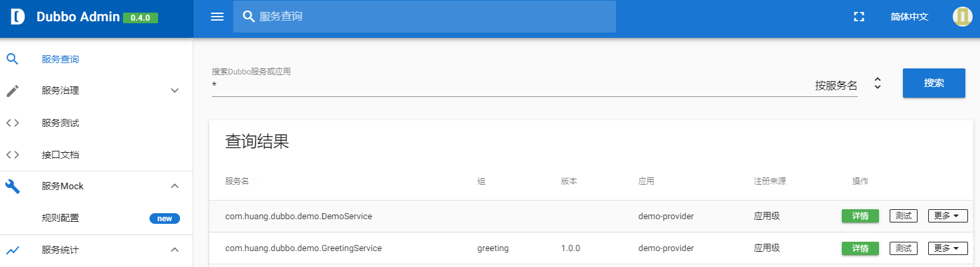This screenshot has height=267, width=980.
Task: Expand the 服务治理 sidebar group chevron
Action: point(175,90)
